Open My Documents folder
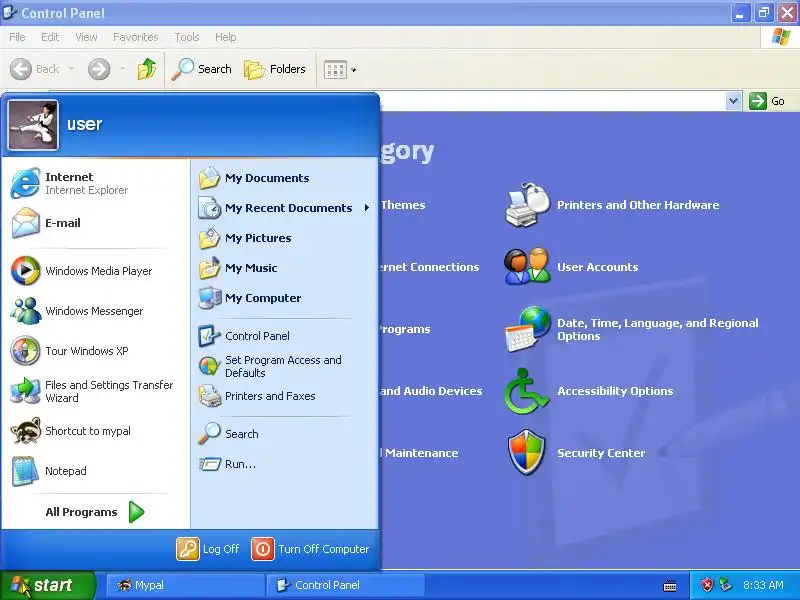The height and width of the screenshot is (600, 800). pos(284,178)
